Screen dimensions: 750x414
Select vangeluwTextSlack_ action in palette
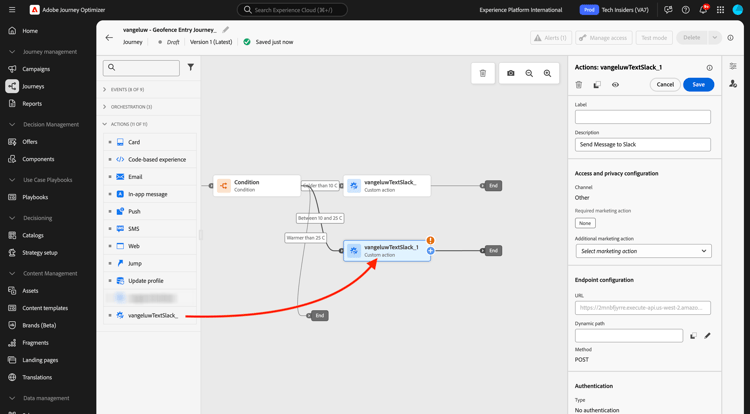(150, 316)
